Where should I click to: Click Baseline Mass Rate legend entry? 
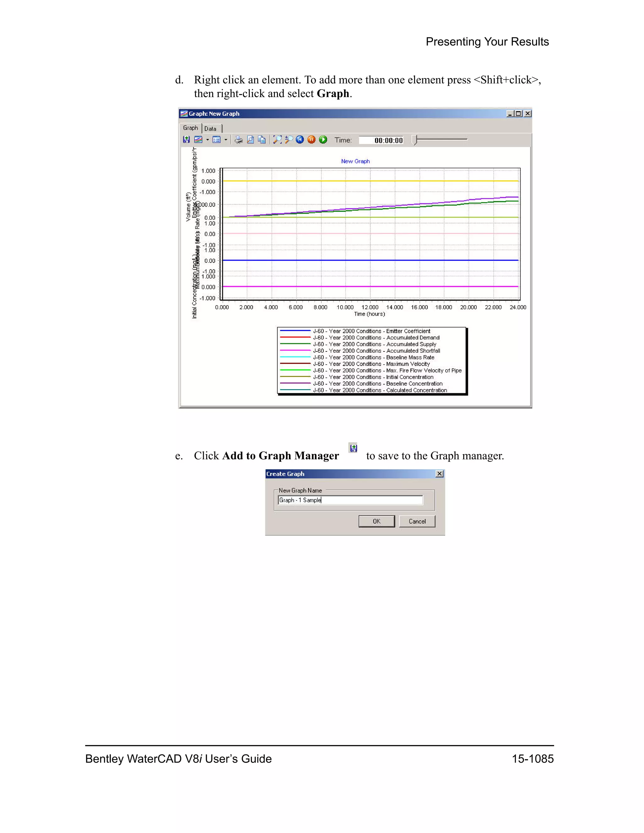click(357, 357)
